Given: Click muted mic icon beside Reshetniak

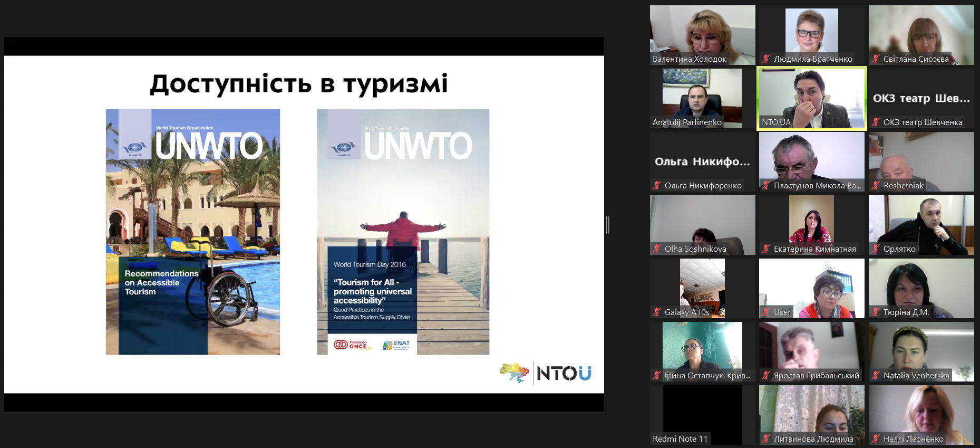Looking at the screenshot, I should point(876,186).
